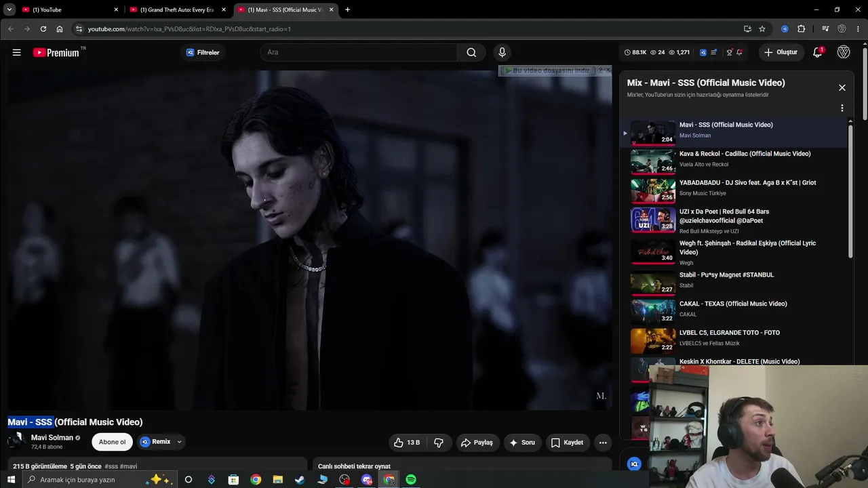The height and width of the screenshot is (488, 868).
Task: Click the Mix playlist panel scrollbar
Action: [x=850, y=190]
